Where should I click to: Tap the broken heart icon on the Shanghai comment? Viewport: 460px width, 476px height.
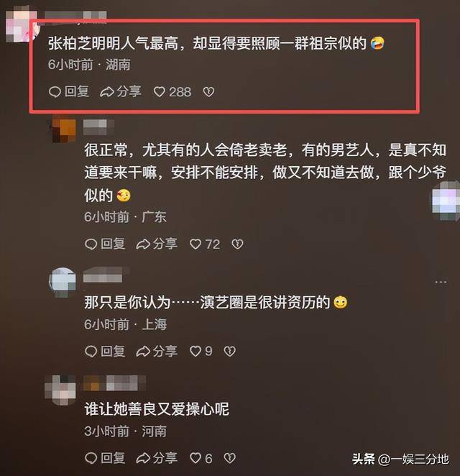230,351
